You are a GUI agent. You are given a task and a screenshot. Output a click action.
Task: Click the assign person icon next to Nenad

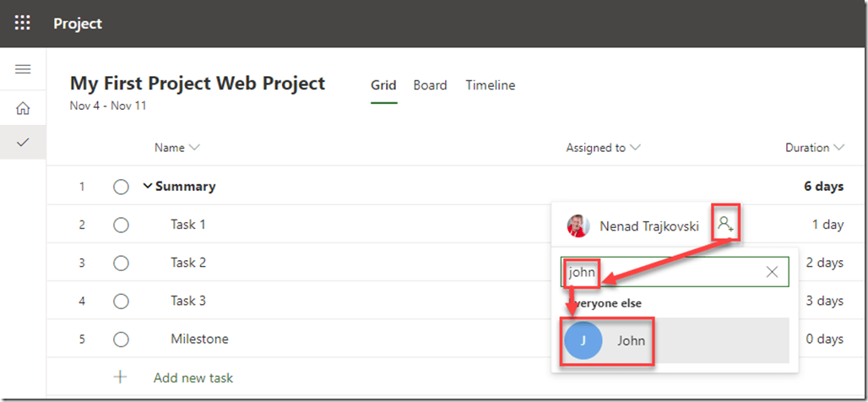[x=724, y=225]
